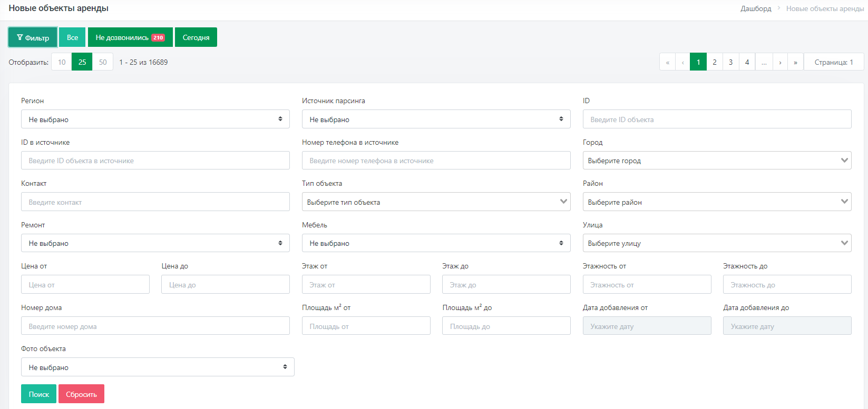
Task: Click the Площадь от field
Action: tap(366, 326)
